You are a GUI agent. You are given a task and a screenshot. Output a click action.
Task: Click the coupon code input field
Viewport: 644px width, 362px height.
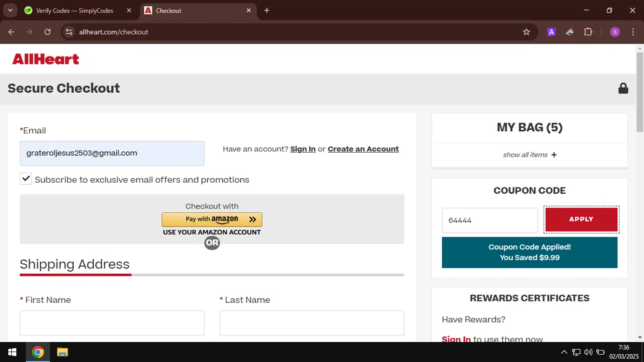click(490, 220)
